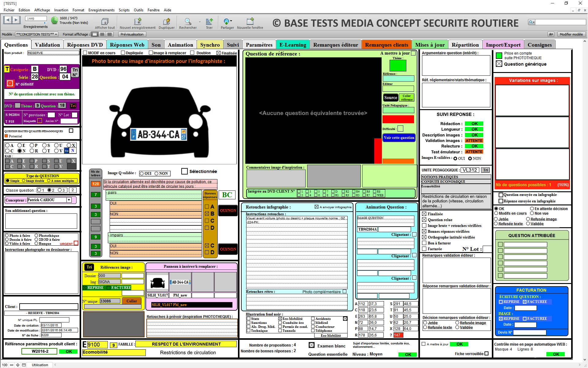The width and height of the screenshot is (588, 368).
Task: Open the Utilisation mode popup
Action: (40, 365)
